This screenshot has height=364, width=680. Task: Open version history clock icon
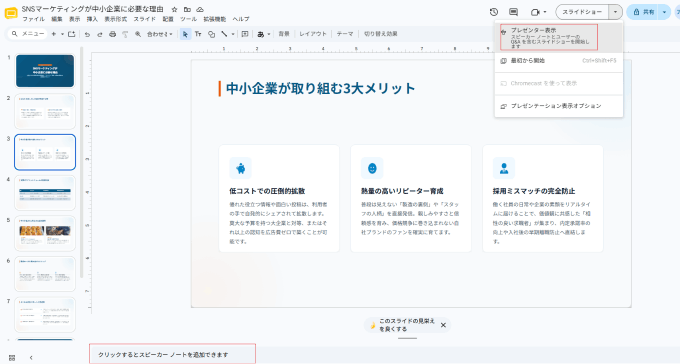pyautogui.click(x=494, y=12)
